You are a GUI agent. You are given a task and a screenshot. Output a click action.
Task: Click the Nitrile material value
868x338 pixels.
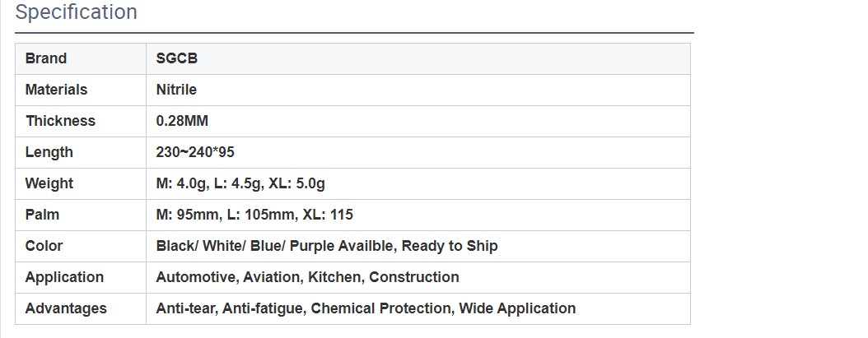click(x=176, y=90)
